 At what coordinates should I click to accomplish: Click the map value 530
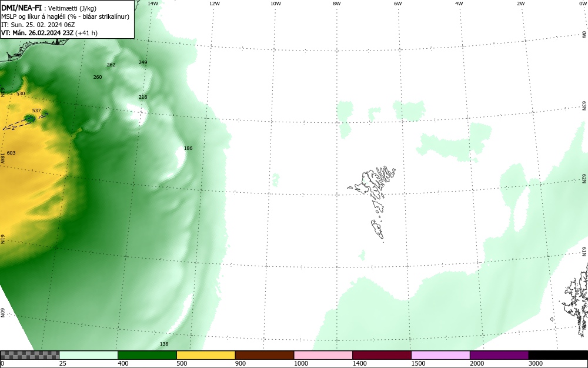click(x=21, y=93)
